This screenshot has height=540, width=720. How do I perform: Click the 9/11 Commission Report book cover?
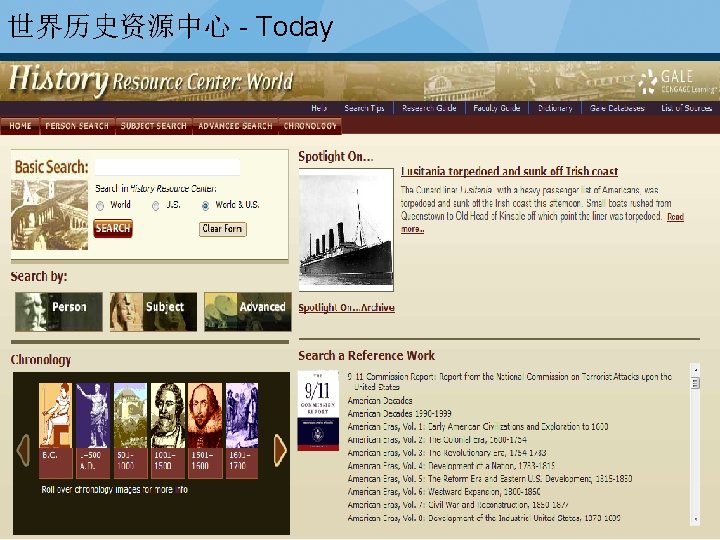318,411
